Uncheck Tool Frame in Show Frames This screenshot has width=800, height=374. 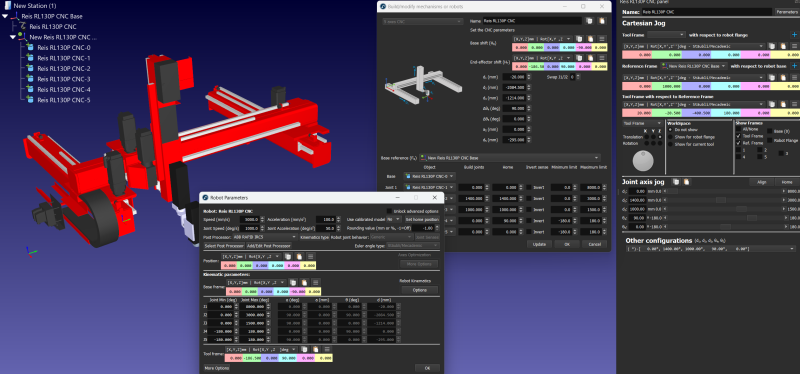pos(739,136)
